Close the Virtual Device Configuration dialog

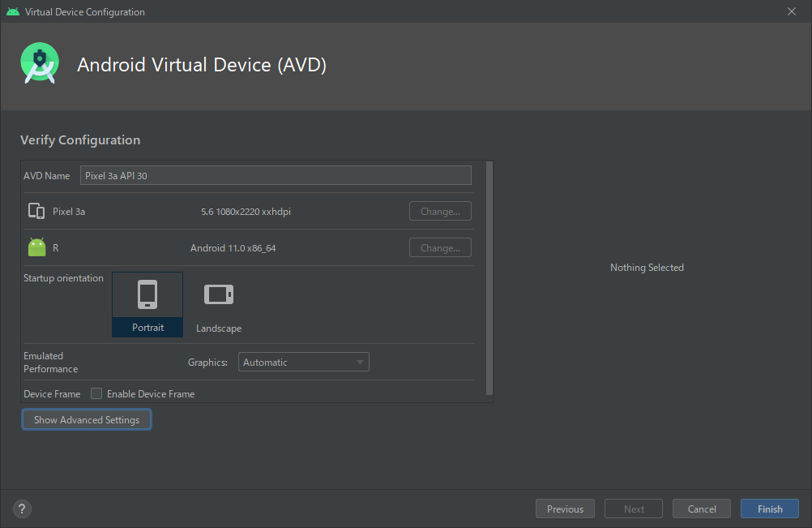(x=791, y=11)
